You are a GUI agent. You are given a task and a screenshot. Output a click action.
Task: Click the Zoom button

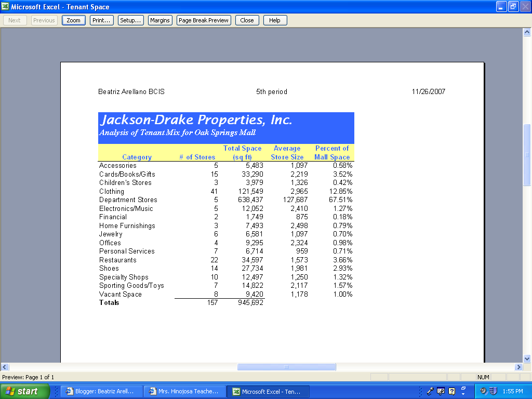74,20
